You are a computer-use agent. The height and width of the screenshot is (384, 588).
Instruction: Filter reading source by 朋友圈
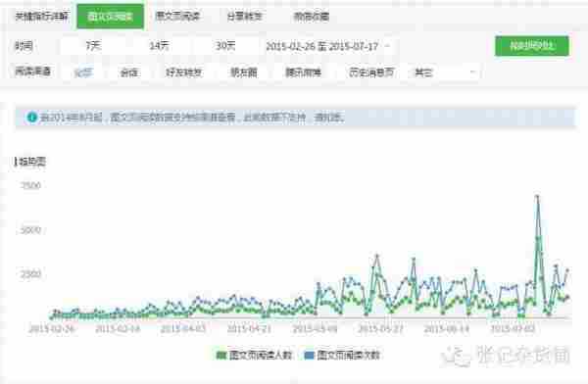(243, 72)
